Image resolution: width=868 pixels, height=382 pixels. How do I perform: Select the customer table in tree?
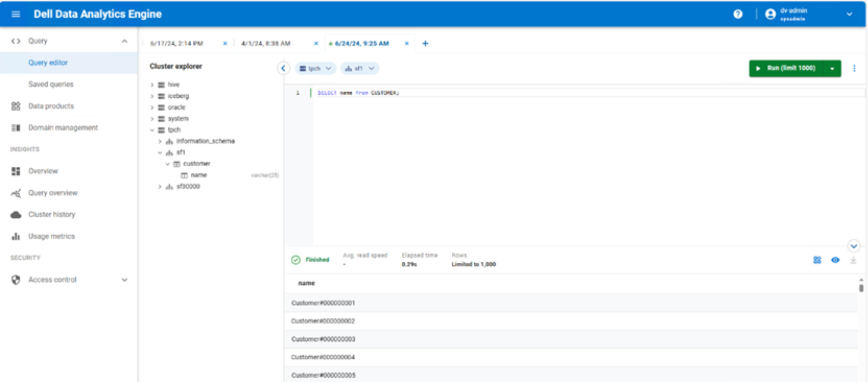coord(197,164)
